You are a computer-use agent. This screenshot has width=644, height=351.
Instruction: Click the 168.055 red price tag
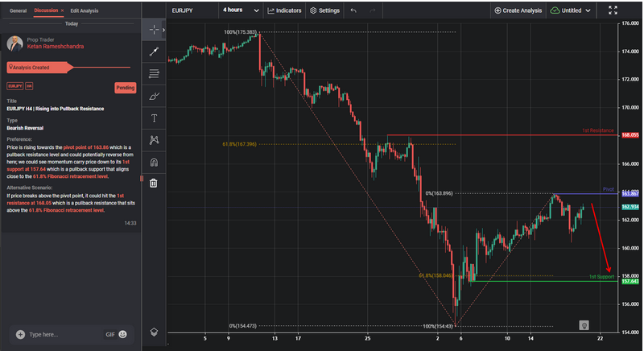[x=630, y=135]
